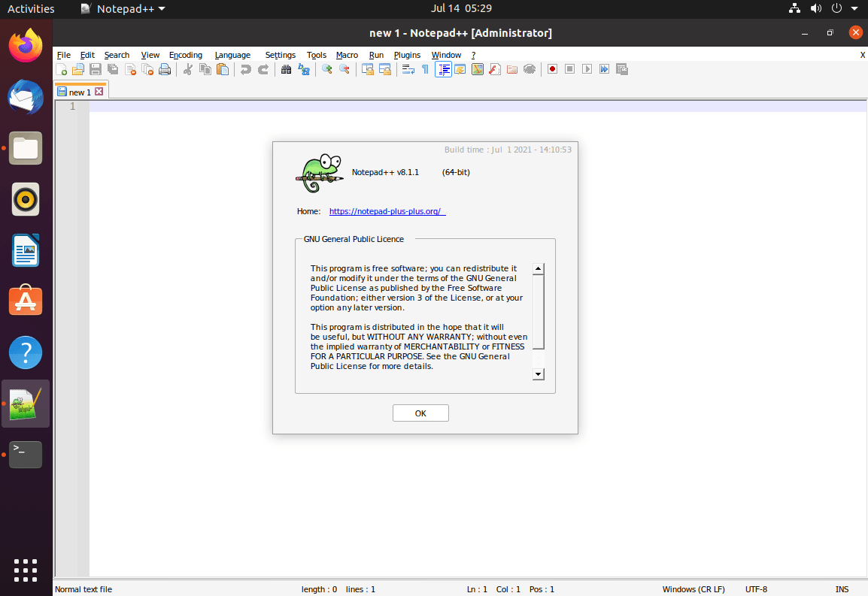
Task: Open the Notepad++ app menu in top bar
Action: pyautogui.click(x=123, y=8)
